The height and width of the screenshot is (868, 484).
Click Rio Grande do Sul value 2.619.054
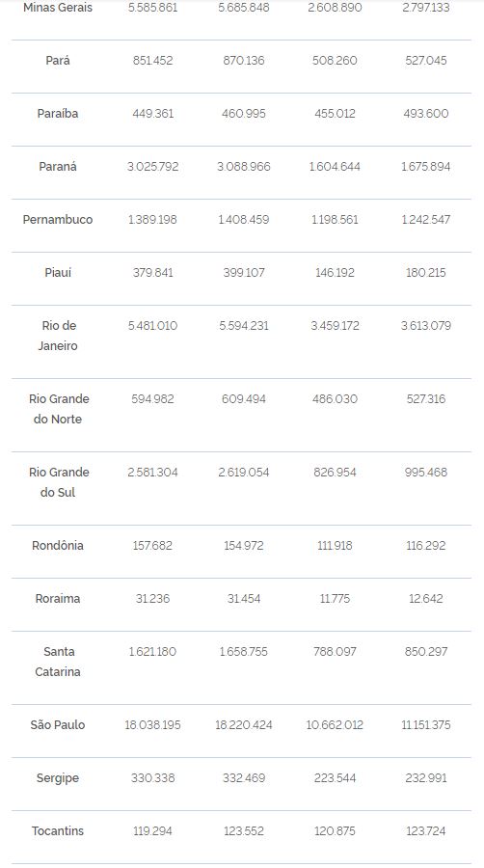click(243, 473)
